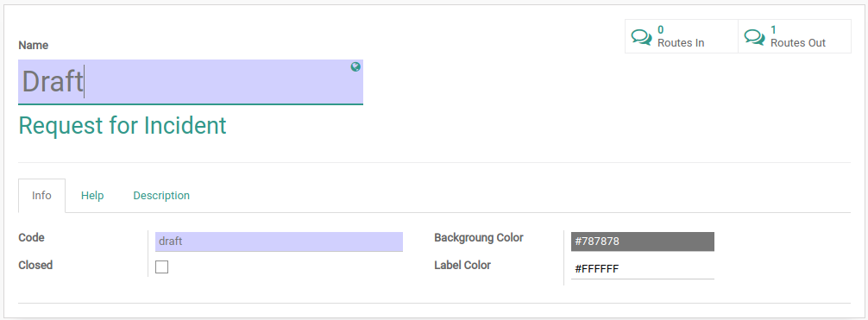Screen dimensions: 868x320
Task: Click the Label Color field label
Action: pos(462,265)
